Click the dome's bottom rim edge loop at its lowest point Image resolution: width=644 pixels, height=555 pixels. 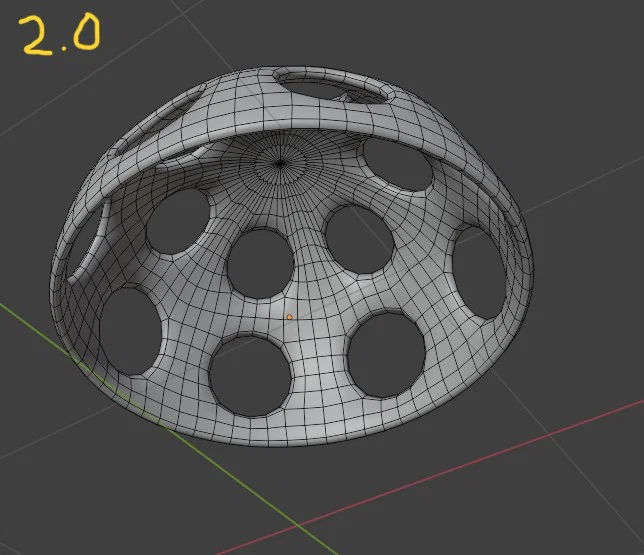tap(288, 445)
